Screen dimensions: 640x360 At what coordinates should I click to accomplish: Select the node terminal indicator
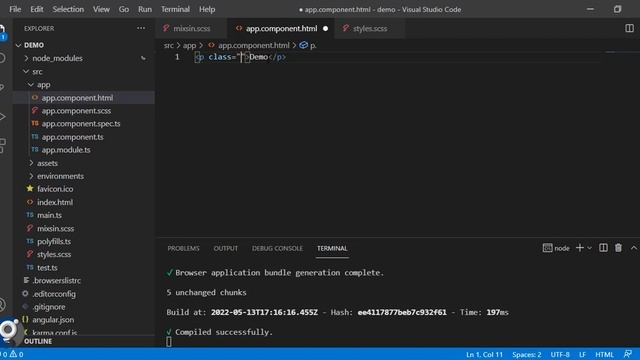(556, 248)
